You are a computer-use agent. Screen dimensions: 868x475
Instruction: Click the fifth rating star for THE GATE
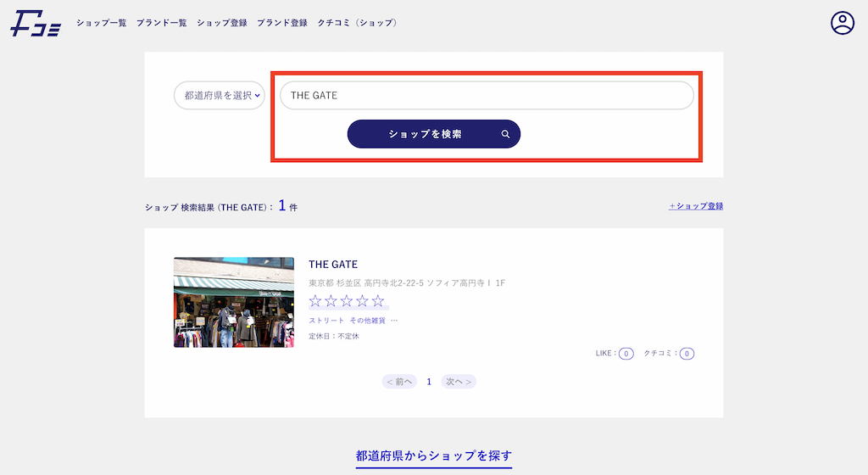tap(378, 301)
